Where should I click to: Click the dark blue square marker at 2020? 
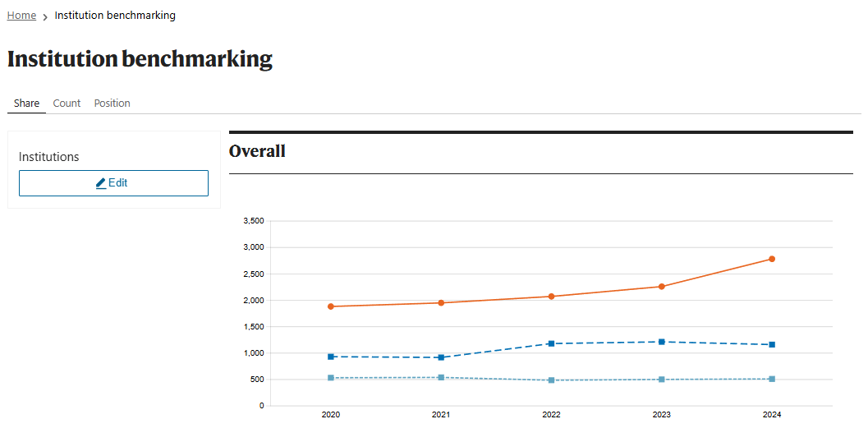[331, 357]
